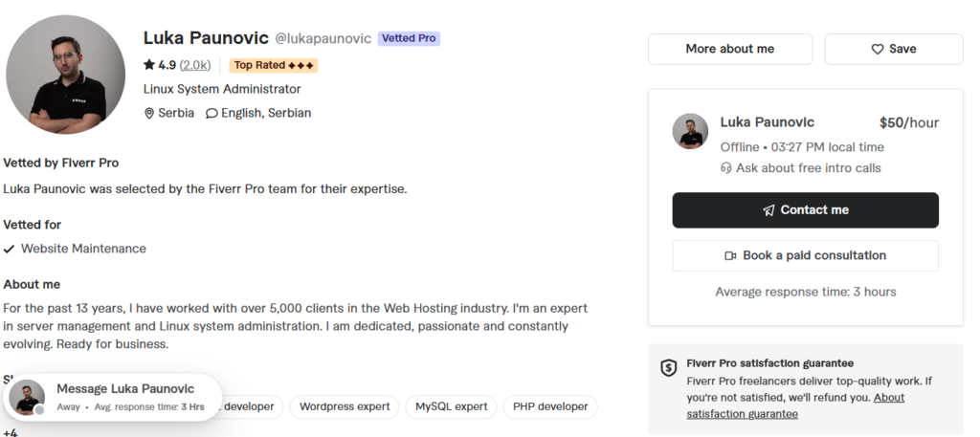The height and width of the screenshot is (437, 980).
Task: Open the 2.0k reviews link
Action: click(195, 65)
